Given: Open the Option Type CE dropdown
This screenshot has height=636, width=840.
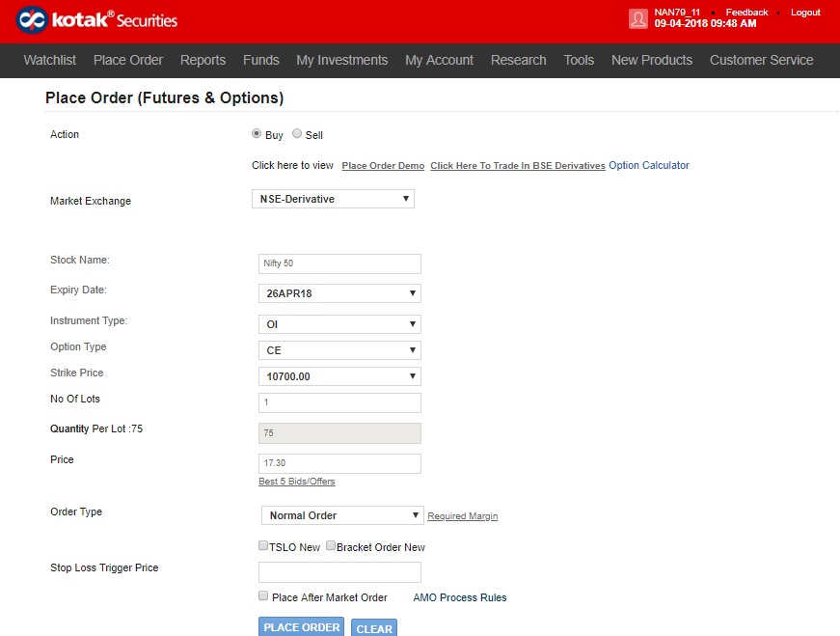Looking at the screenshot, I should pyautogui.click(x=339, y=350).
